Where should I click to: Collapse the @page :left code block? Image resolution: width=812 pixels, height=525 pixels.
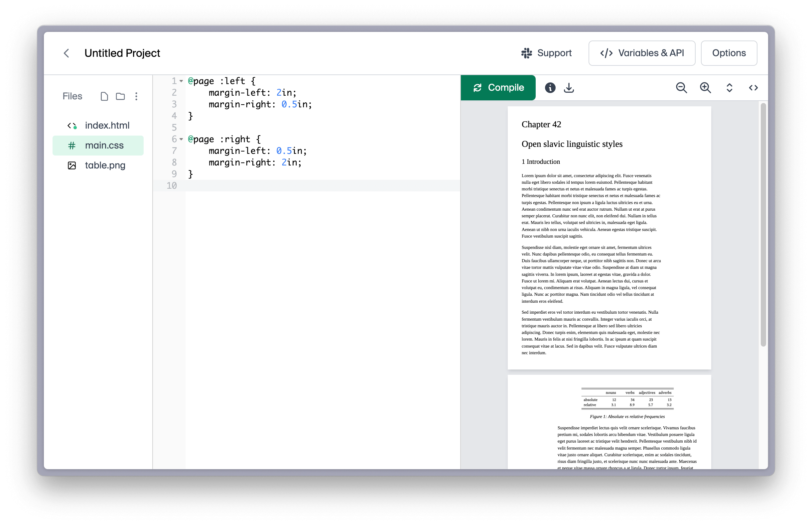(x=181, y=81)
